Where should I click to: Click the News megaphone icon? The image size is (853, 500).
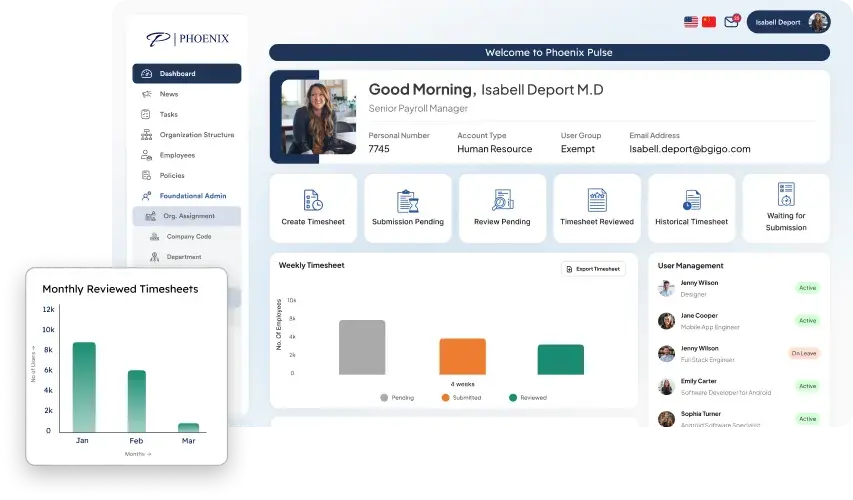pos(146,94)
